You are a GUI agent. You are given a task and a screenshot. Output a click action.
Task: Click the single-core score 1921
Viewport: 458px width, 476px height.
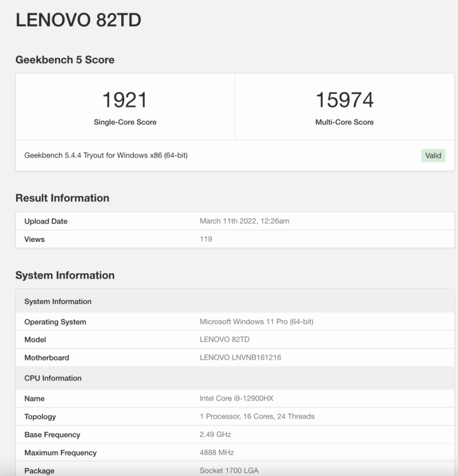click(x=125, y=100)
